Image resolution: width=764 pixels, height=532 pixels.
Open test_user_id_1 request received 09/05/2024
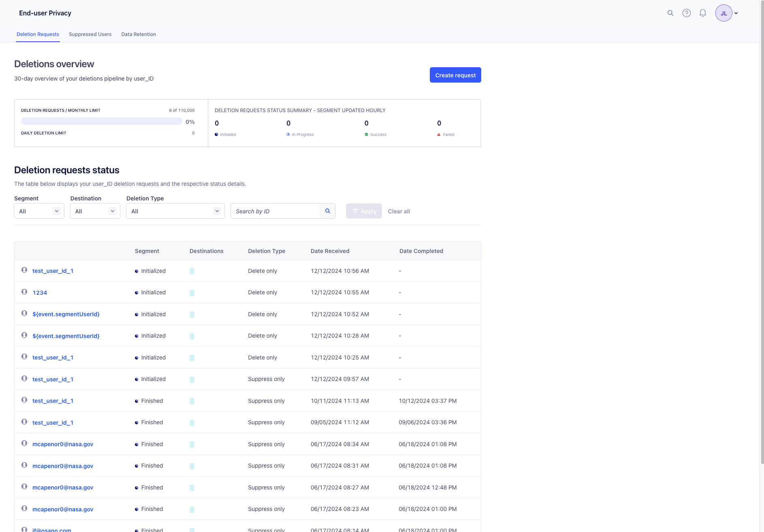coord(53,423)
